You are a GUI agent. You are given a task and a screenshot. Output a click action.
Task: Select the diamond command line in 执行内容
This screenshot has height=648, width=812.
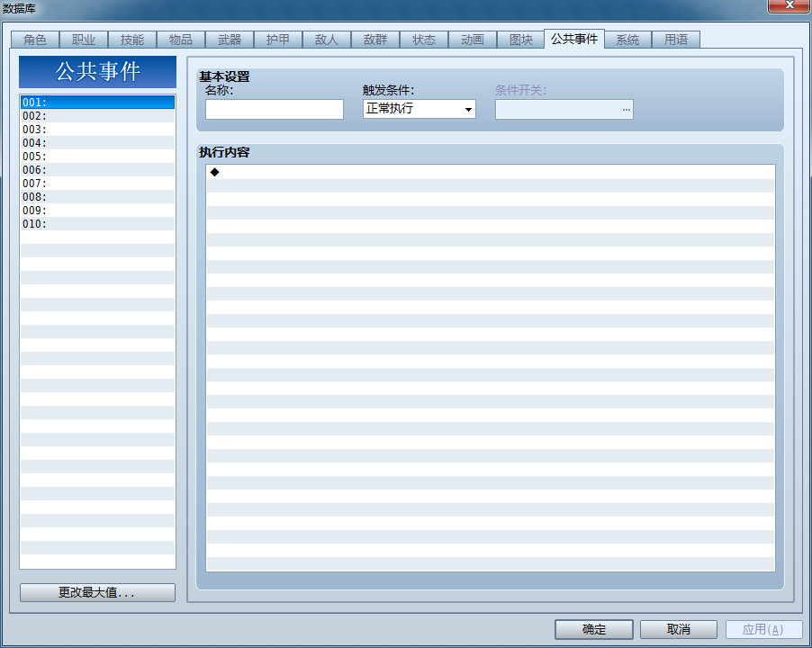click(x=491, y=173)
